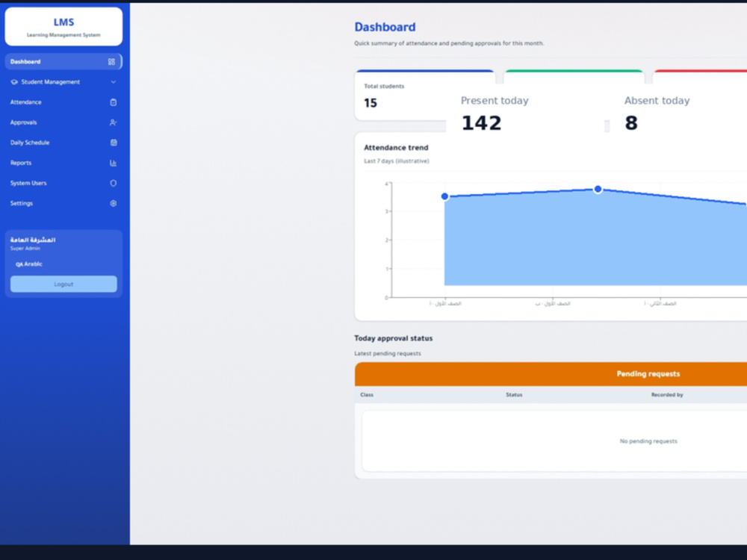Click the Super Admin role text

pos(25,248)
